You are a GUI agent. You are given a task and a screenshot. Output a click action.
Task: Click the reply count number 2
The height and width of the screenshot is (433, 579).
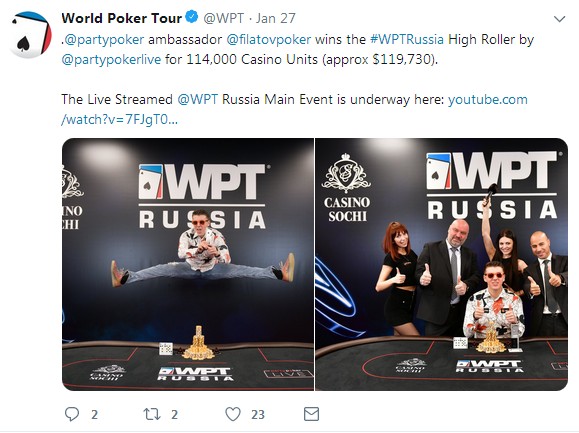click(95, 415)
